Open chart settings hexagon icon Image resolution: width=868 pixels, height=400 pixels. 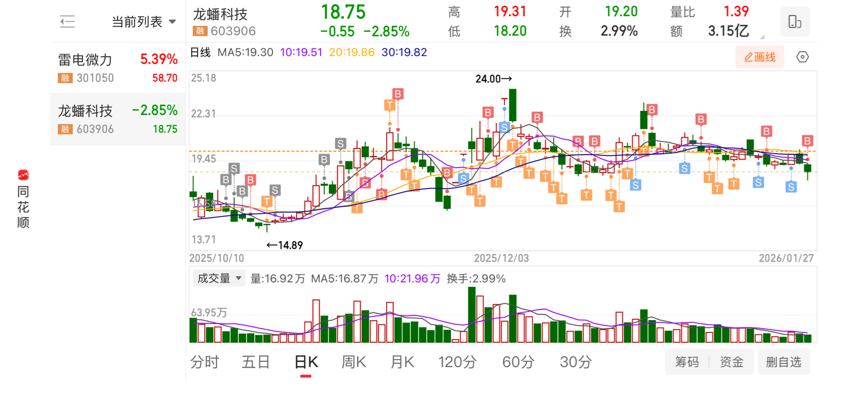[802, 57]
